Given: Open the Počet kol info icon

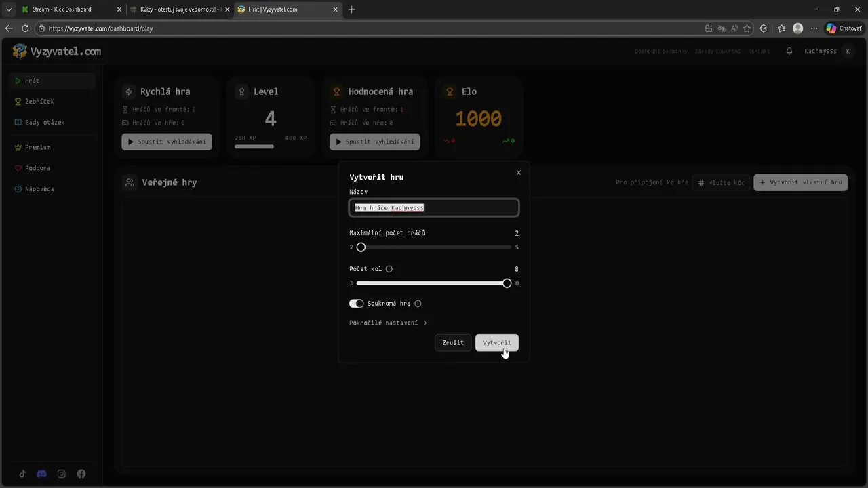Looking at the screenshot, I should point(389,269).
